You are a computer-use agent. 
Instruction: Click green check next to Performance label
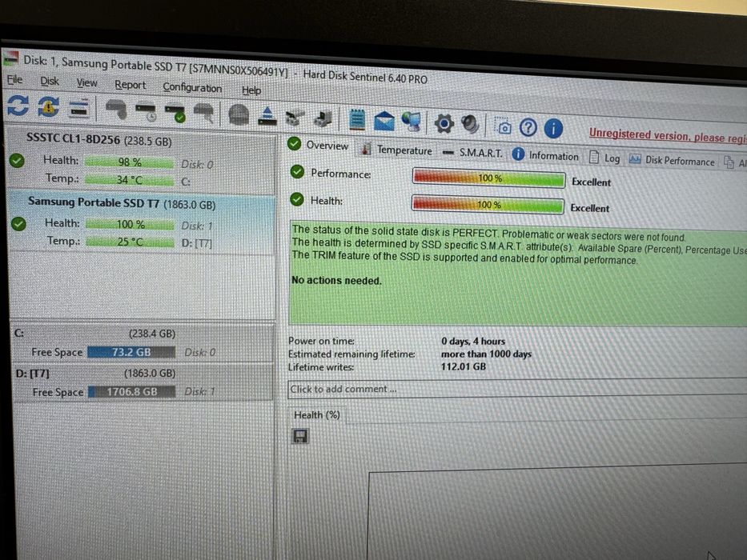click(x=297, y=172)
